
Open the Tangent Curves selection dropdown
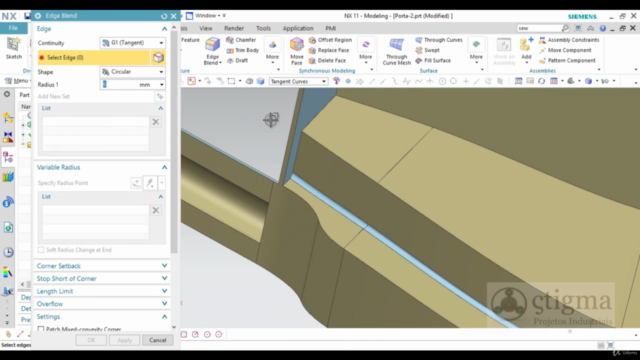tap(299, 81)
